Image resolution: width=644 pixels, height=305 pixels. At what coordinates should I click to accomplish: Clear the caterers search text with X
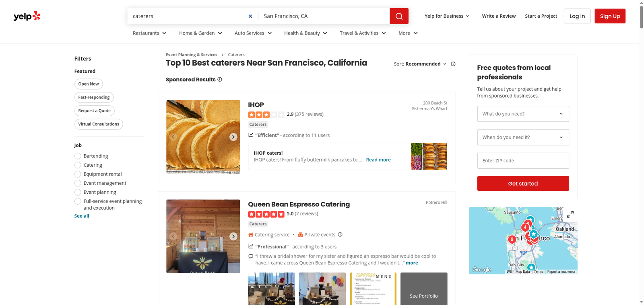point(250,16)
